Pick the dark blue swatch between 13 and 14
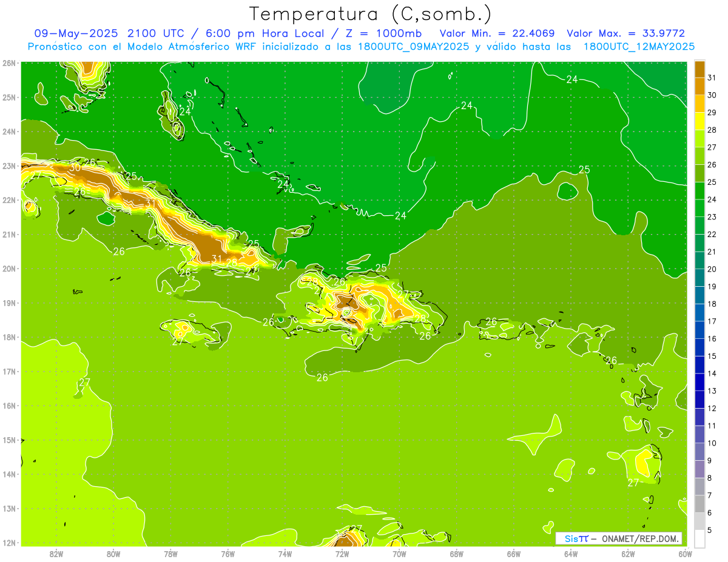Viewport: 728px width, 562px height. click(700, 382)
